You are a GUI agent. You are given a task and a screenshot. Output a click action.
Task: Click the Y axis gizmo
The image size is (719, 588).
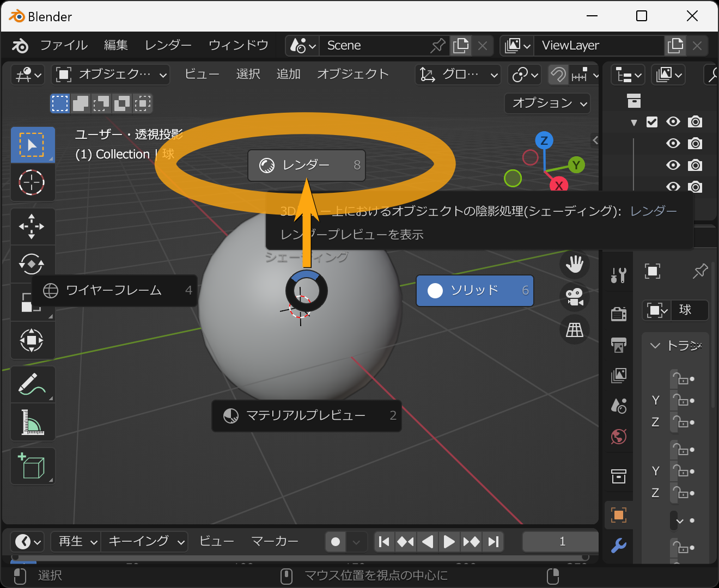(x=576, y=165)
